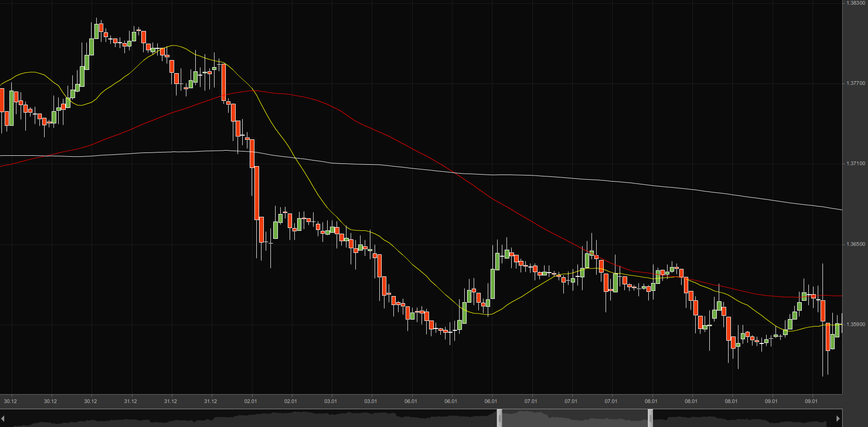The width and height of the screenshot is (868, 427).
Task: Click the first 02.01 date label
Action: (251, 401)
